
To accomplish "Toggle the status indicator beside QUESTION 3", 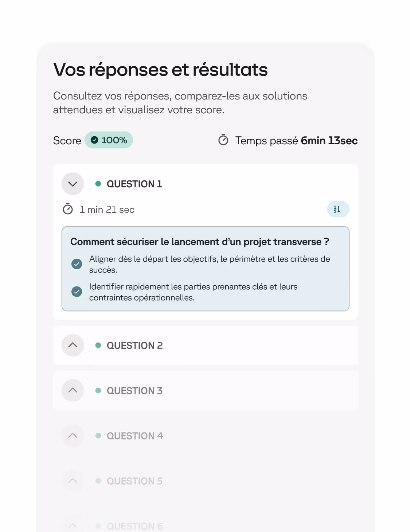I will pos(98,390).
